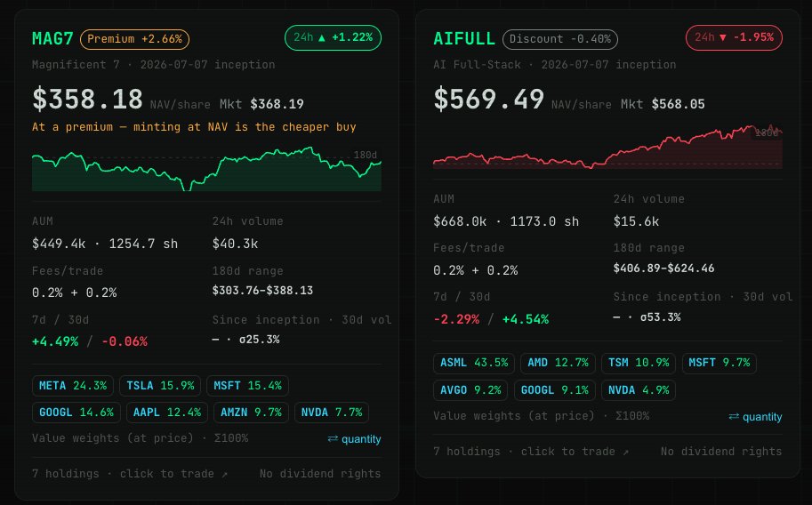This screenshot has height=505, width=812.
Task: Click the σ25.3% volatility value
Action: 260,340
